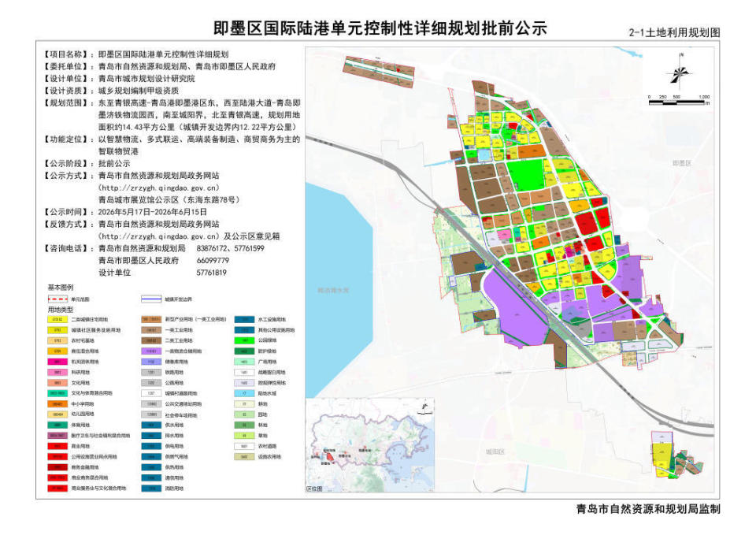The width and height of the screenshot is (756, 535).
Task: Click the brown 二类工业用地 legend swatch
Action: (151, 340)
